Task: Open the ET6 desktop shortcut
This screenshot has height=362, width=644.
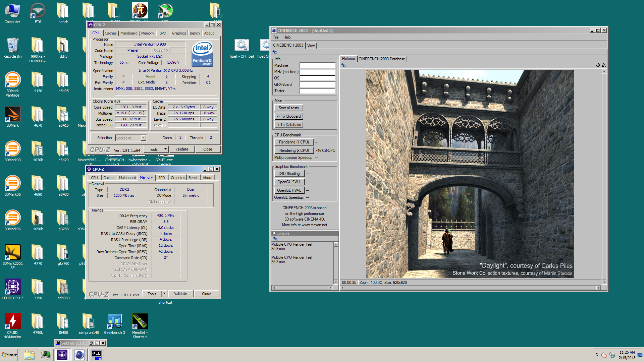Action: tap(38, 13)
